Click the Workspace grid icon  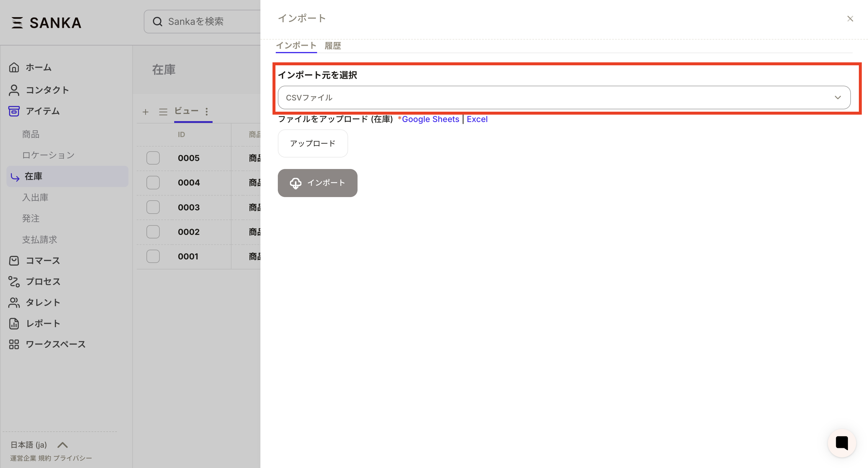(14, 344)
